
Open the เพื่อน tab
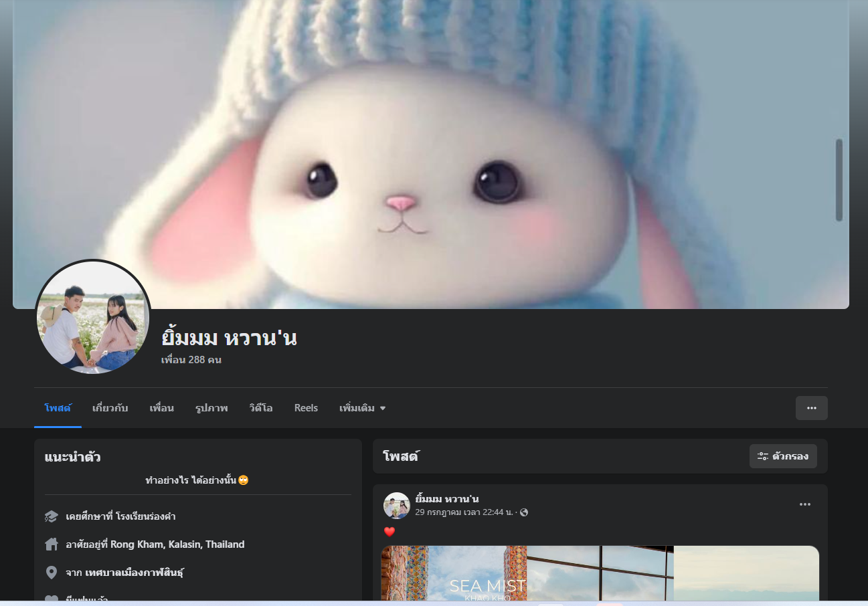[x=162, y=408]
